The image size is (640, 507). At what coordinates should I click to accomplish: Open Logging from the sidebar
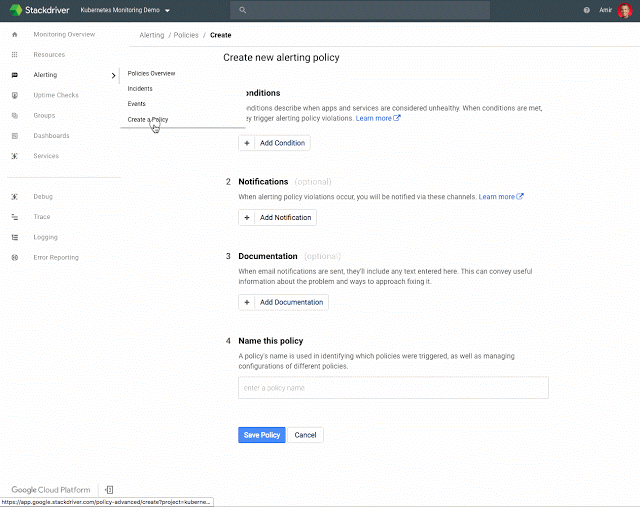click(45, 237)
